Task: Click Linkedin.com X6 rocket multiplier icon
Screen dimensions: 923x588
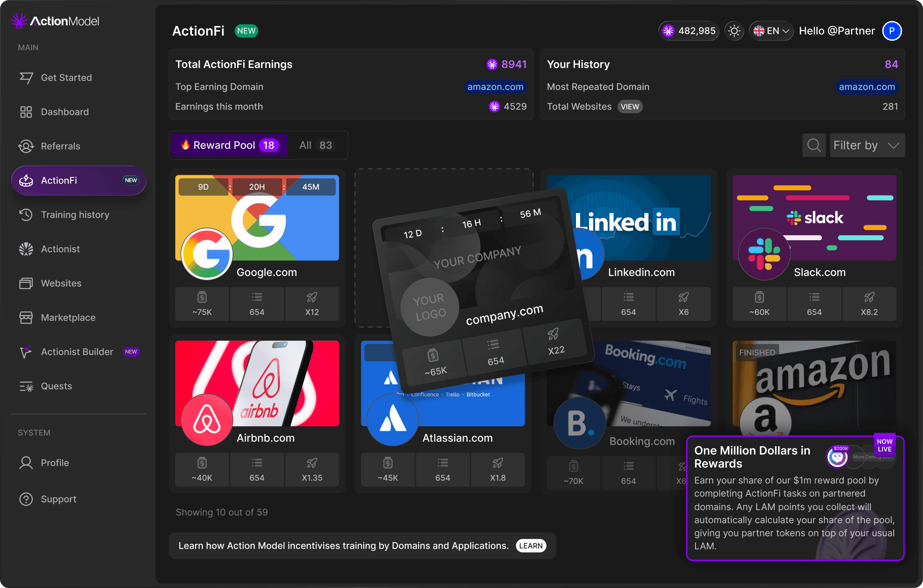Action: tap(684, 297)
